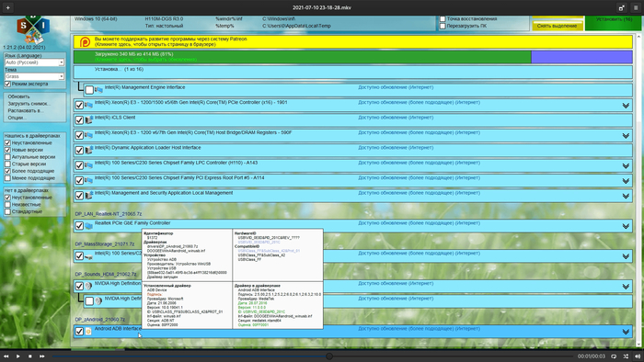Screen dimensions: 644x362
Task: Toggle the 'Режим эксперта' checkbox
Action: (x=7, y=84)
